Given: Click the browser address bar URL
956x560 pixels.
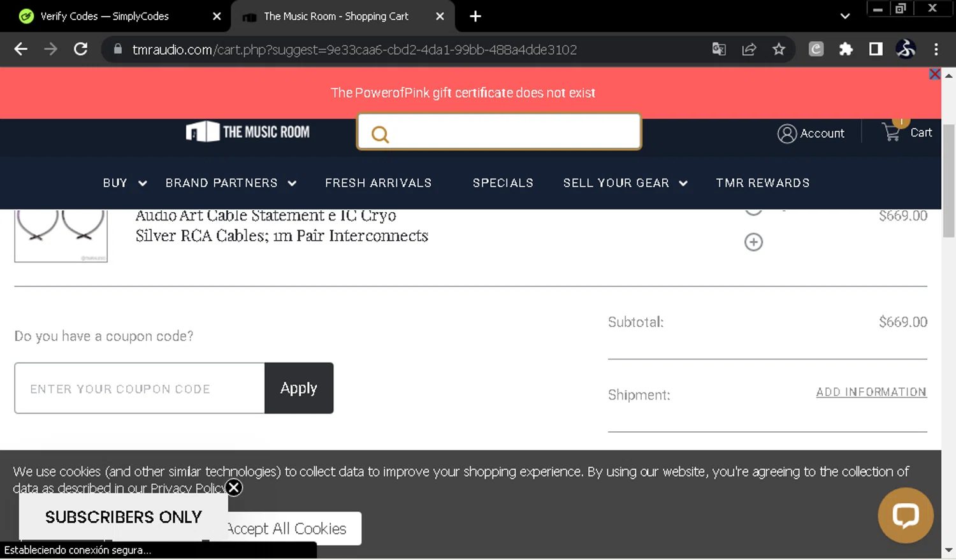Looking at the screenshot, I should [354, 50].
